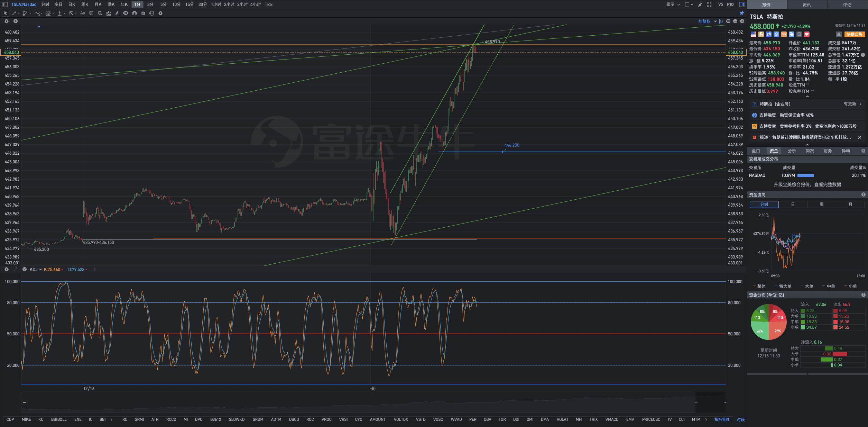Select the 周 capital flow period
Screen dimensions: 868x427
822,205
